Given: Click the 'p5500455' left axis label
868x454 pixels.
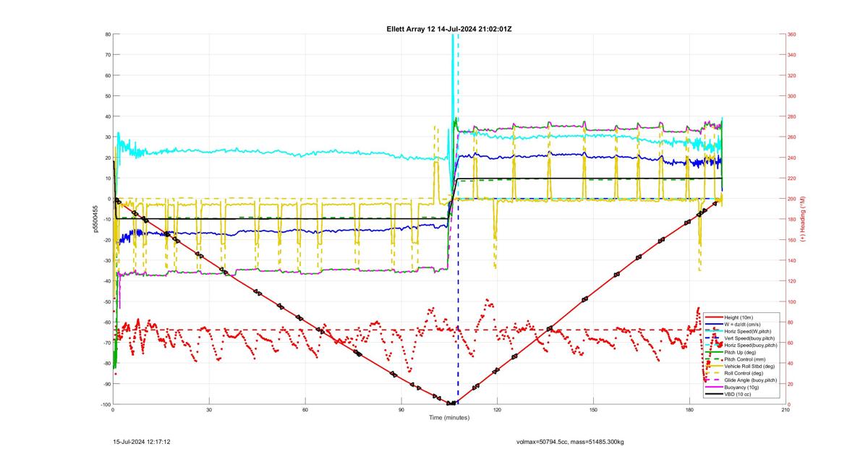Looking at the screenshot, I should 95,219.
